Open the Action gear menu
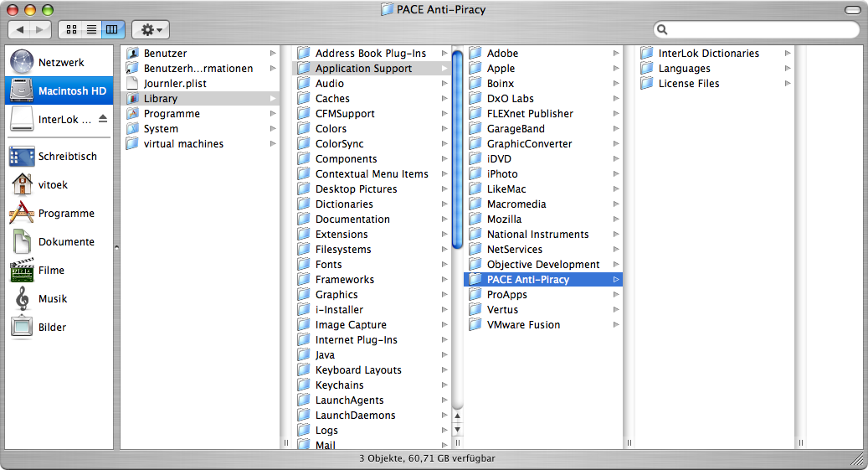 click(x=151, y=29)
